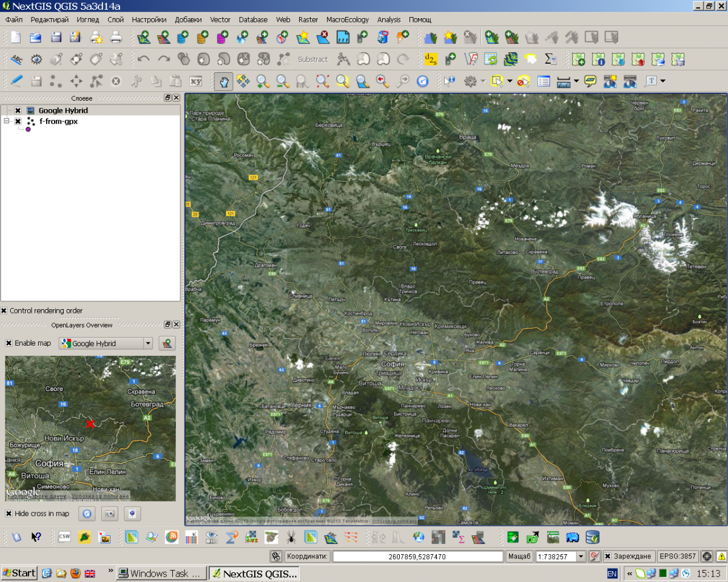This screenshot has width=728, height=582.
Task: Open the Analysis menu
Action: tap(389, 19)
